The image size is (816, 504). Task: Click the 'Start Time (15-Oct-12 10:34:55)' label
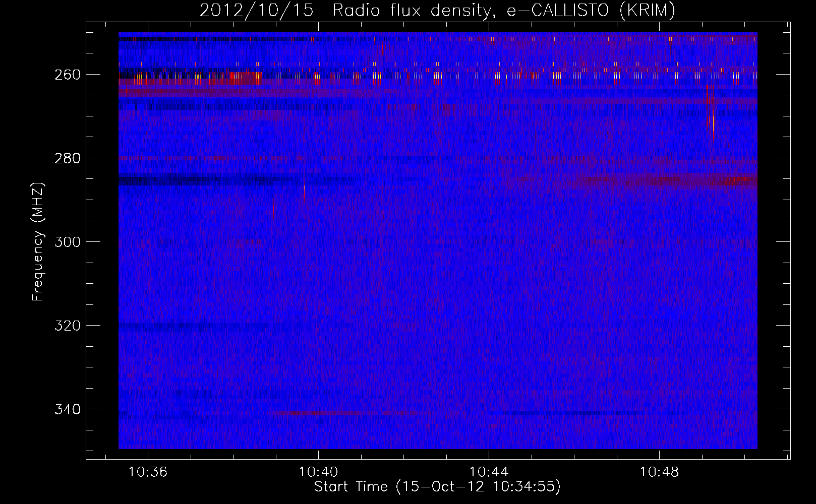click(437, 487)
